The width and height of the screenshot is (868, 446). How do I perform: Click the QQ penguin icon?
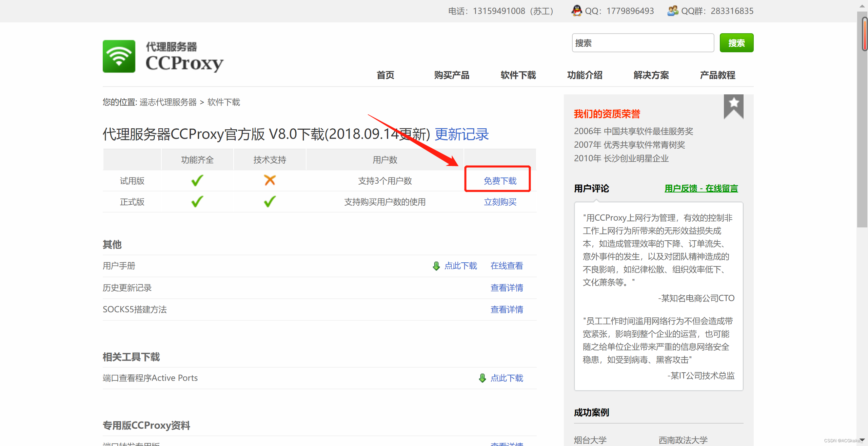tap(576, 11)
